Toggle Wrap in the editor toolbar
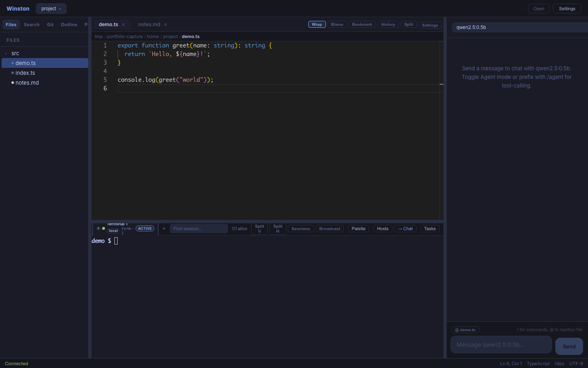The height and width of the screenshot is (368, 588). 317,25
